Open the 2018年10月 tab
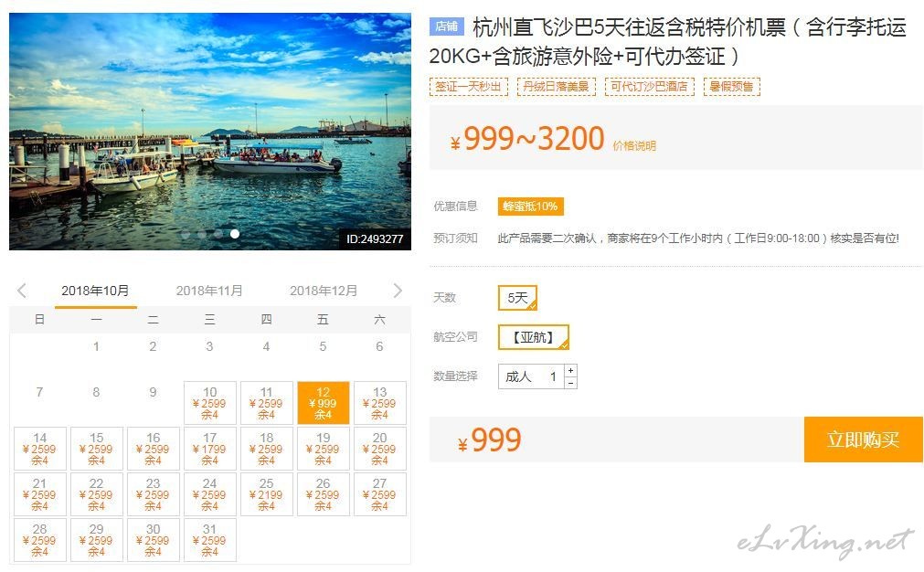The image size is (924, 572). 95,291
